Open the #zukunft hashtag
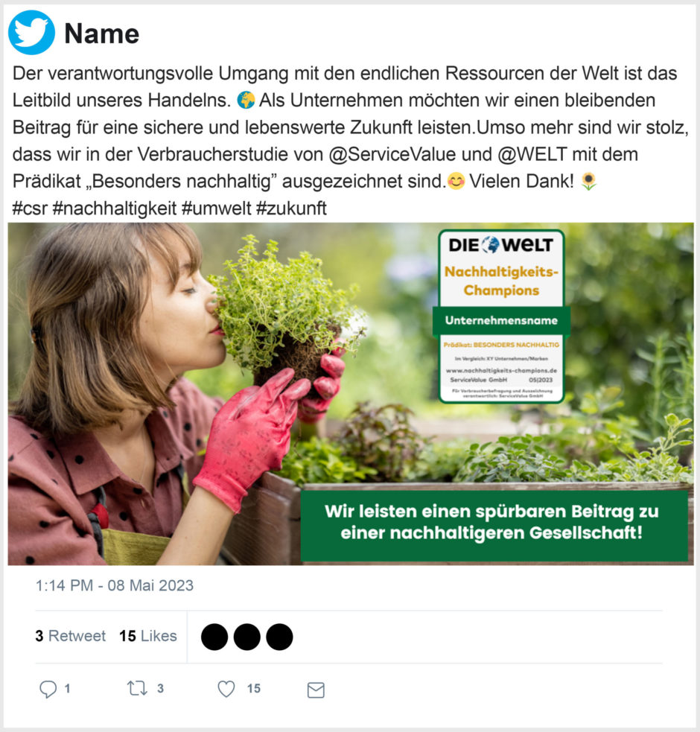This screenshot has width=700, height=732. [x=291, y=209]
